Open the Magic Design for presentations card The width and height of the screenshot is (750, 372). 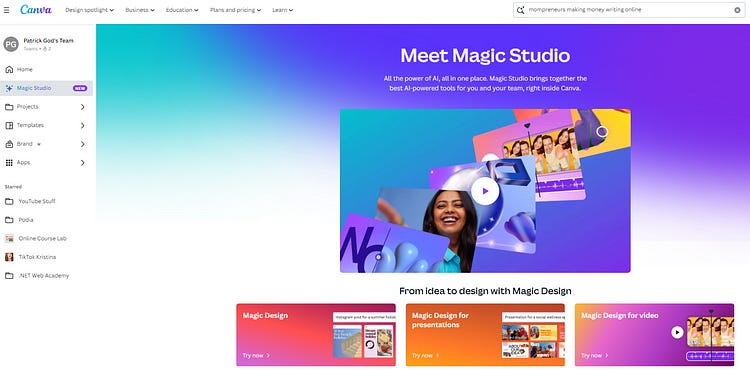point(485,335)
